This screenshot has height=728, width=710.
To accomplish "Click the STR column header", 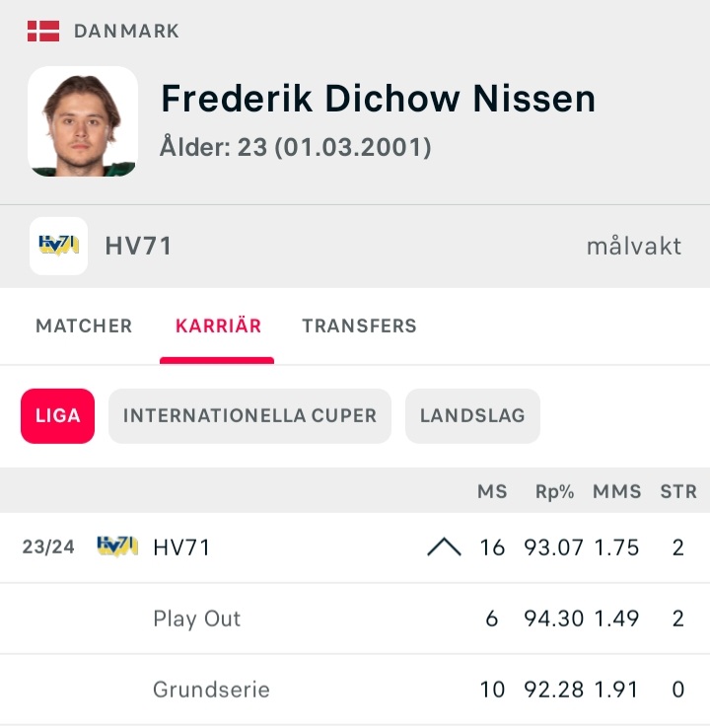I will pos(678,491).
